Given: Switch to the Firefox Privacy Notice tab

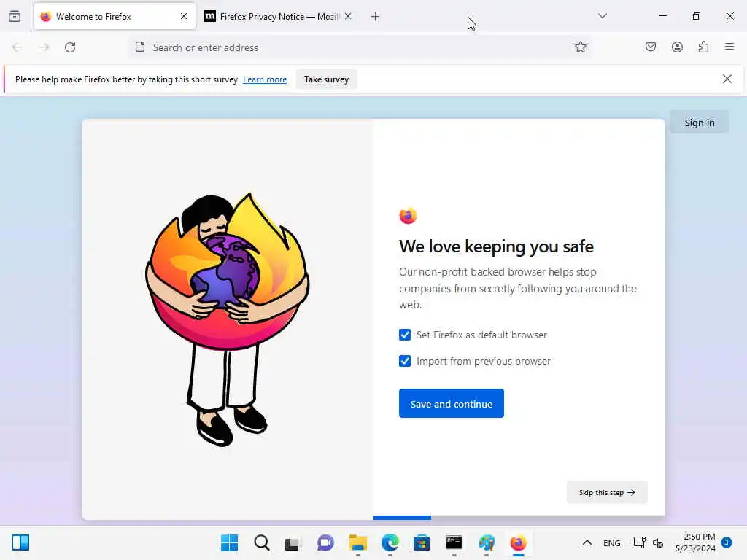Looking at the screenshot, I should click(279, 17).
